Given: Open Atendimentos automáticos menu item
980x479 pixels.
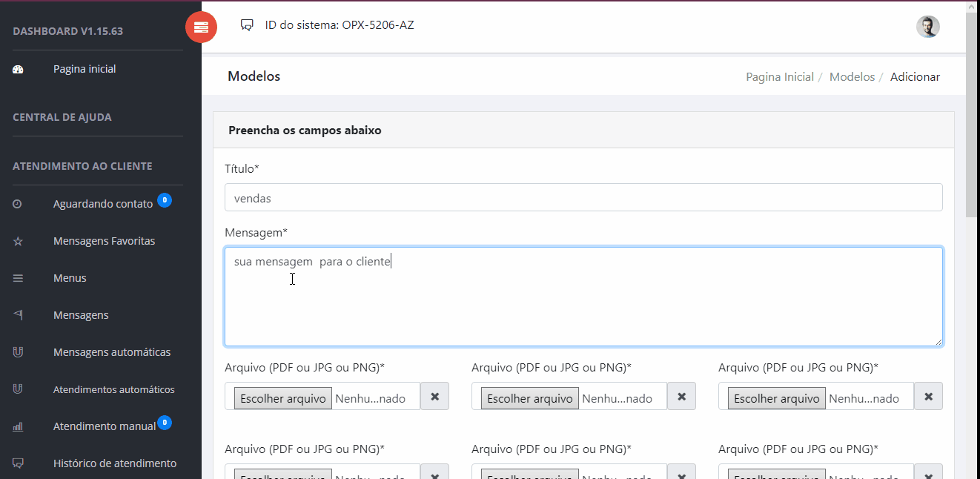Looking at the screenshot, I should pyautogui.click(x=113, y=389).
